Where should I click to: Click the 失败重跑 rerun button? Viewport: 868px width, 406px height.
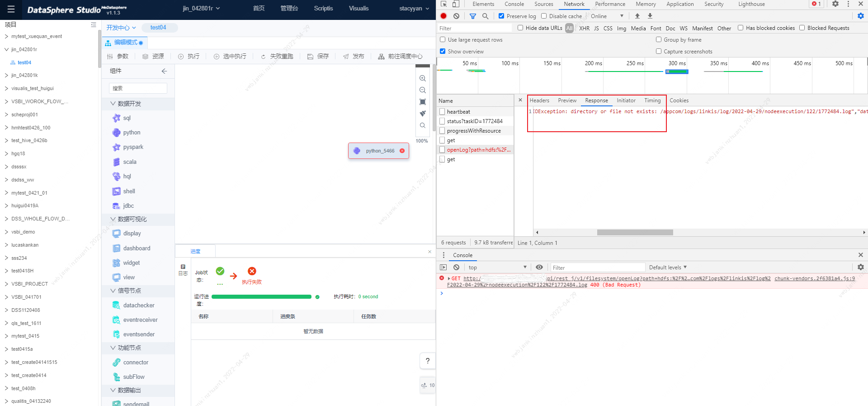click(x=277, y=57)
